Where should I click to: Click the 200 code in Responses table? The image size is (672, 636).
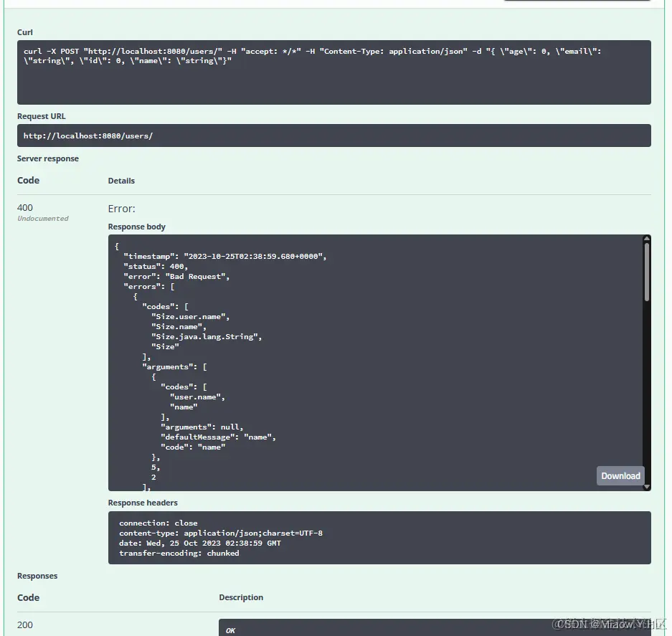[x=25, y=625]
